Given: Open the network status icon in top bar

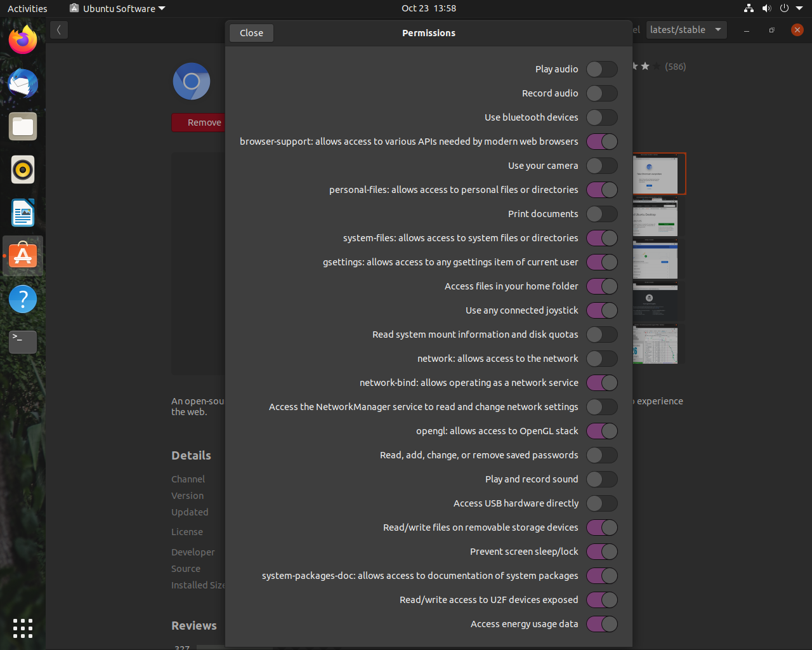Looking at the screenshot, I should [x=749, y=8].
